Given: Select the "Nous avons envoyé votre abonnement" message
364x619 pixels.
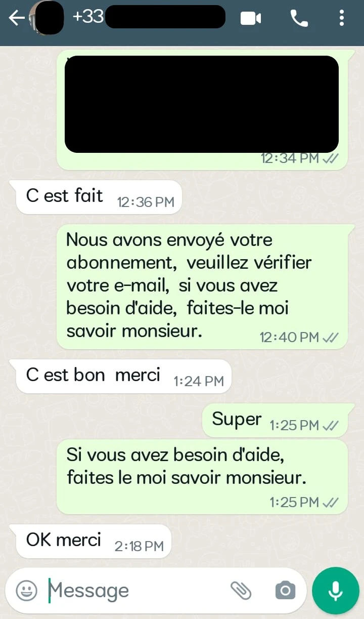Looking at the screenshot, I should click(202, 286).
